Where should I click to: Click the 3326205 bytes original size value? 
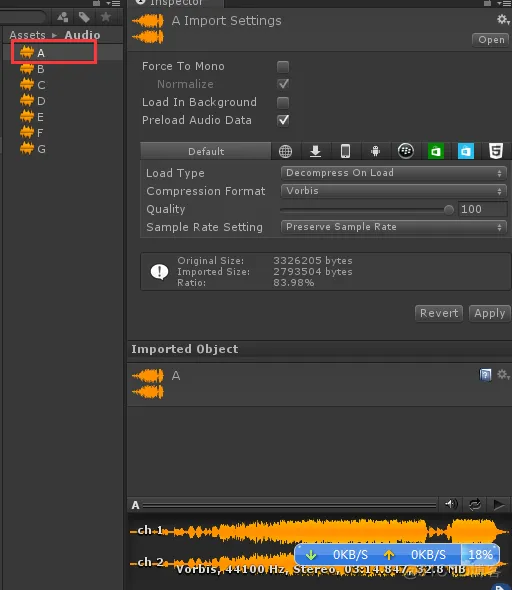click(313, 260)
